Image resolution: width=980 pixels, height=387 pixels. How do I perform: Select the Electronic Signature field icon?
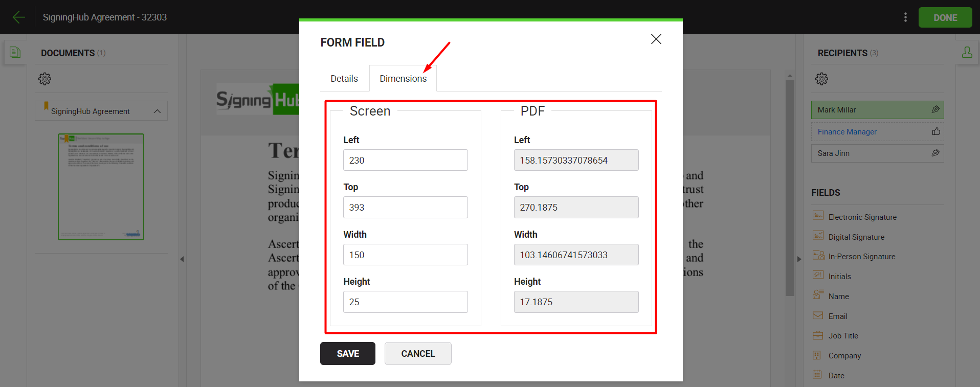[x=818, y=216]
